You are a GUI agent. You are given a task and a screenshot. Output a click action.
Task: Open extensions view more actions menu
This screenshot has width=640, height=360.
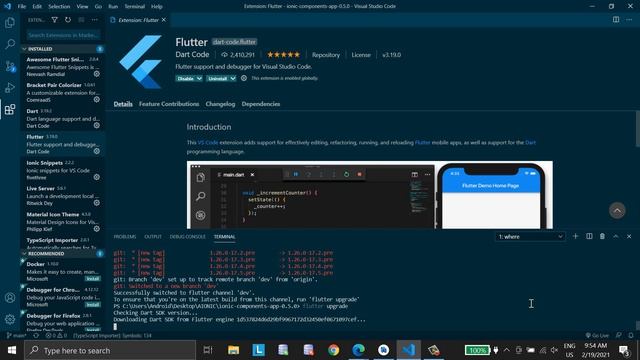(95, 20)
